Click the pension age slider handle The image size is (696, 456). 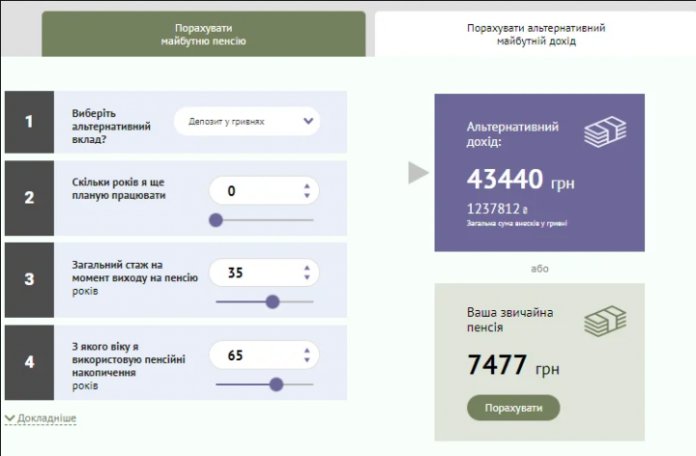click(276, 384)
